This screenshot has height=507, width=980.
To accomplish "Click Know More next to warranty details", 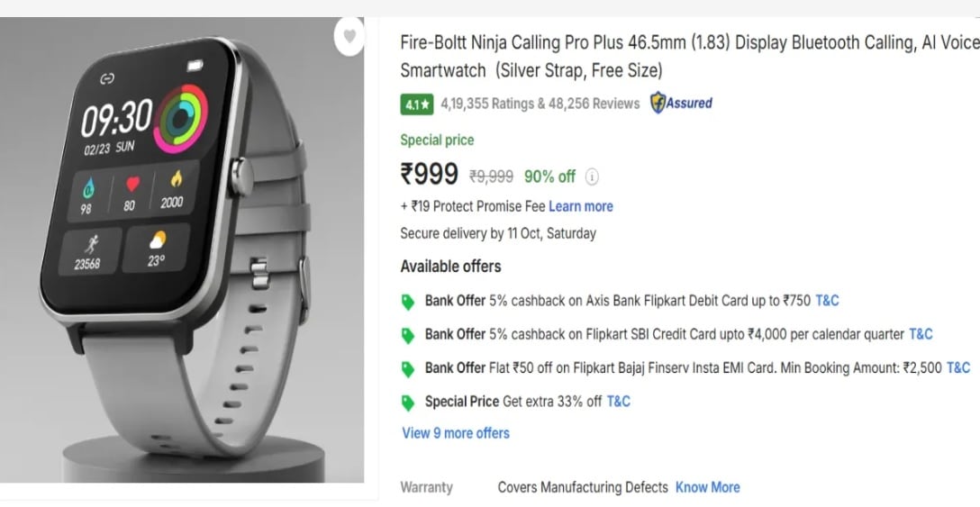I will tap(707, 487).
